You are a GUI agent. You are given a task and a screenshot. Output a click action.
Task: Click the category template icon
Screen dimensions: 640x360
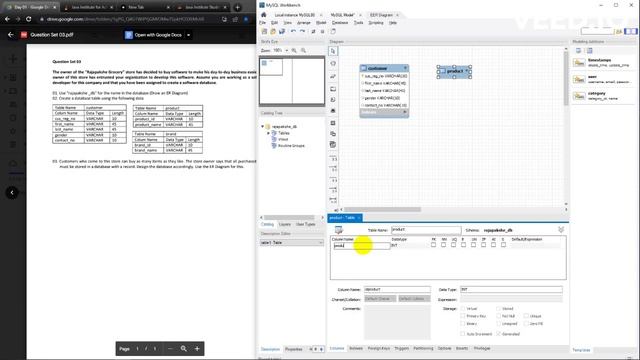tap(579, 96)
